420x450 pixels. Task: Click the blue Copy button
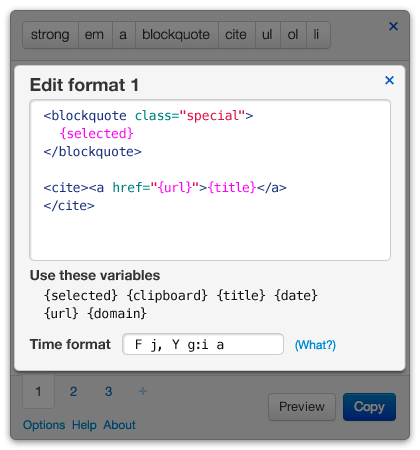click(x=369, y=407)
